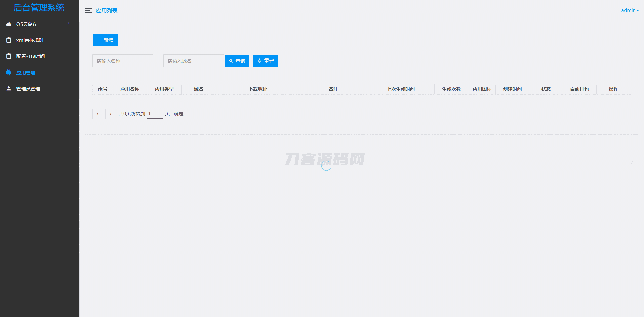Open the admin account dropdown
The height and width of the screenshot is (317, 644).
630,10
